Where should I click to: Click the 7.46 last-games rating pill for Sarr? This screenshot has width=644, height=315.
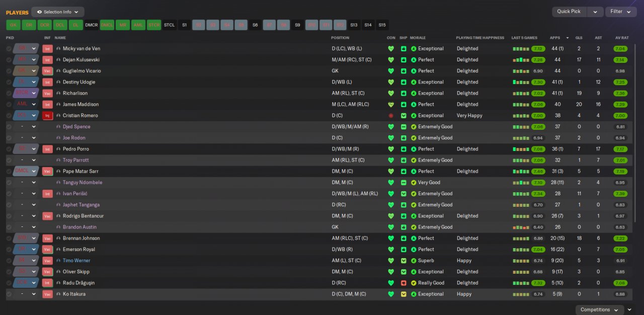point(538,172)
